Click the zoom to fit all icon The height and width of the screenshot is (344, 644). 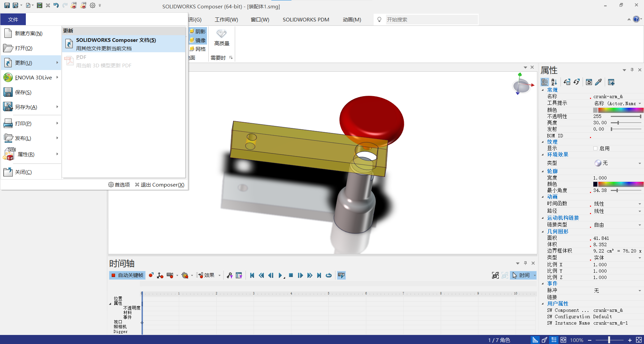tap(639, 340)
